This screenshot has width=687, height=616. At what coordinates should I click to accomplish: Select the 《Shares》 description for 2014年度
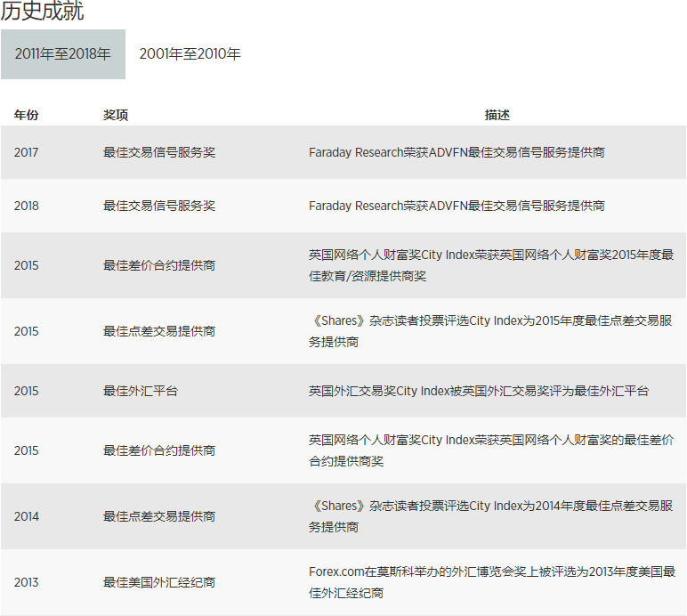coord(489,516)
